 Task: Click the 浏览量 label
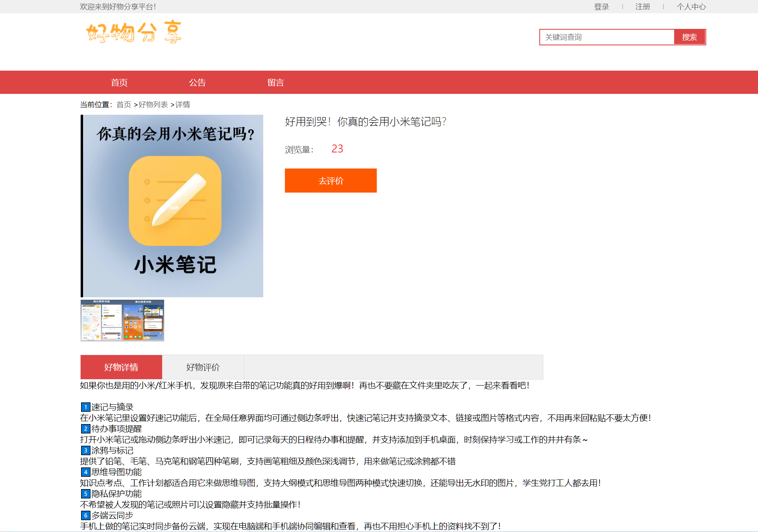click(x=299, y=150)
